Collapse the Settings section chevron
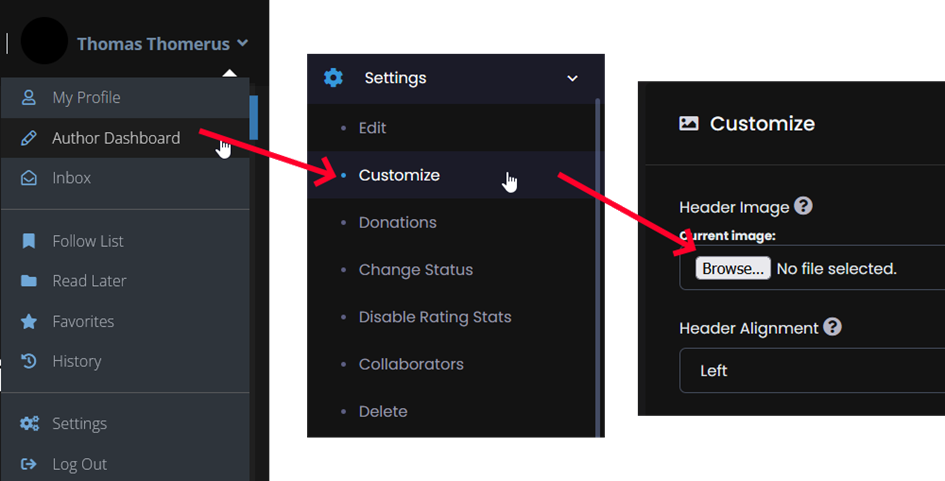Viewport: 945px width, 481px height. coord(573,78)
